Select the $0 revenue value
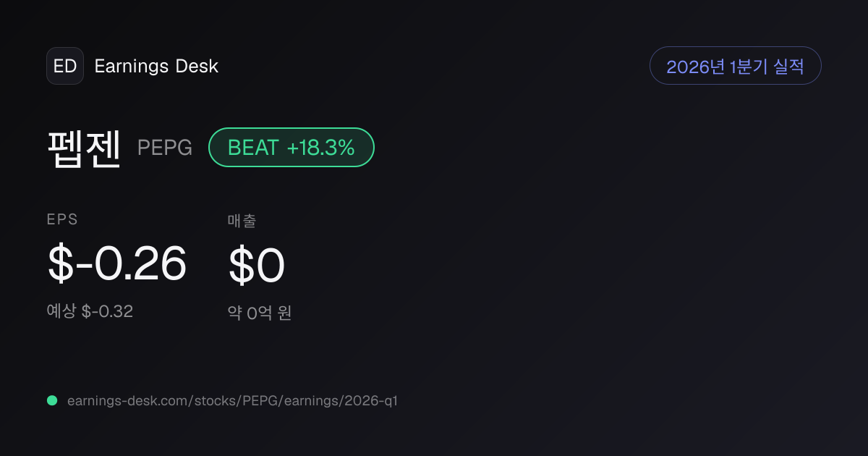The width and height of the screenshot is (868, 456). click(257, 265)
